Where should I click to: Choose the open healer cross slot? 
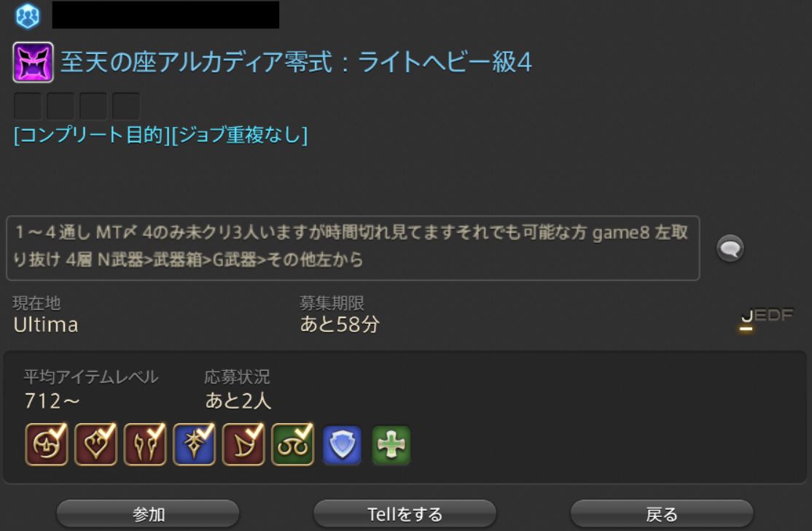pyautogui.click(x=391, y=445)
